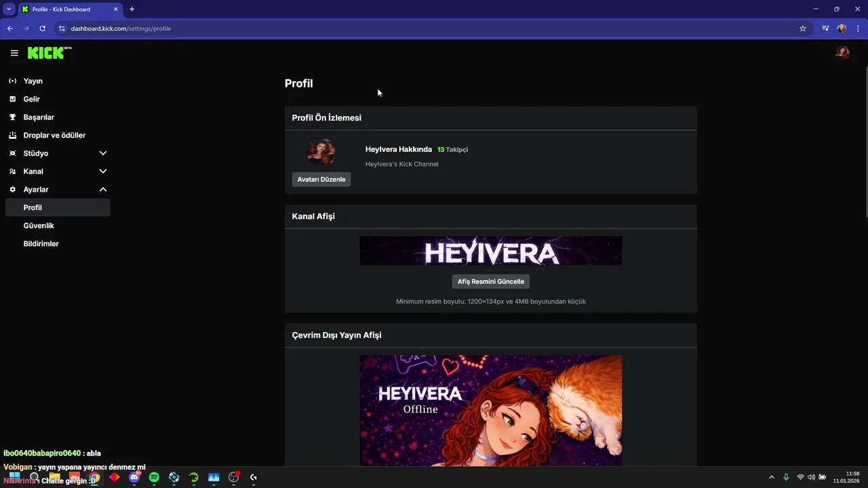Switch to Profile - Kick Dashboard tab

coord(69,9)
